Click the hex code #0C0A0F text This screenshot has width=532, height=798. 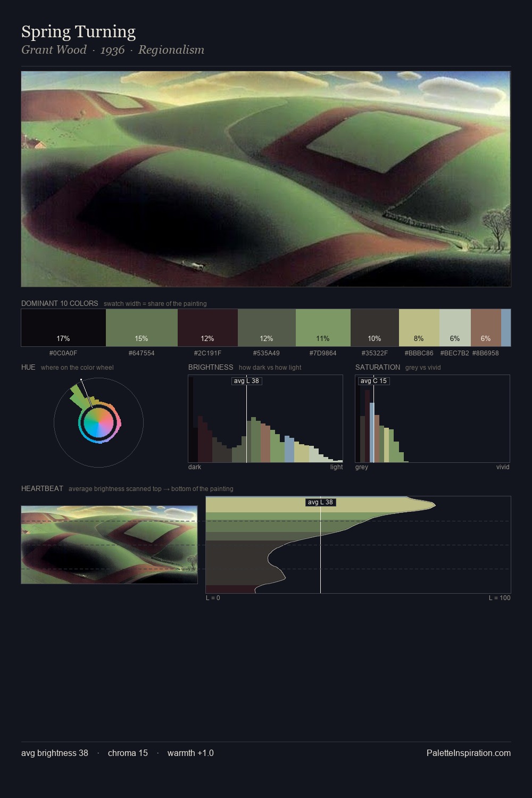(63, 353)
